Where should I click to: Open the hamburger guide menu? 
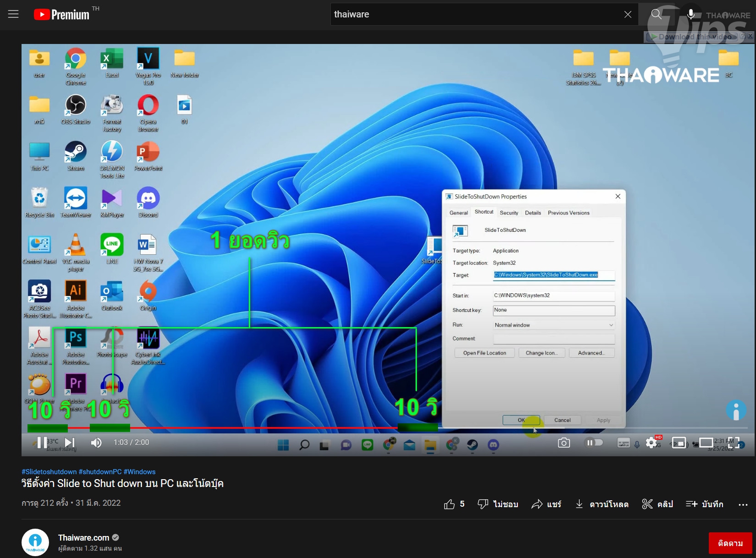coord(13,14)
